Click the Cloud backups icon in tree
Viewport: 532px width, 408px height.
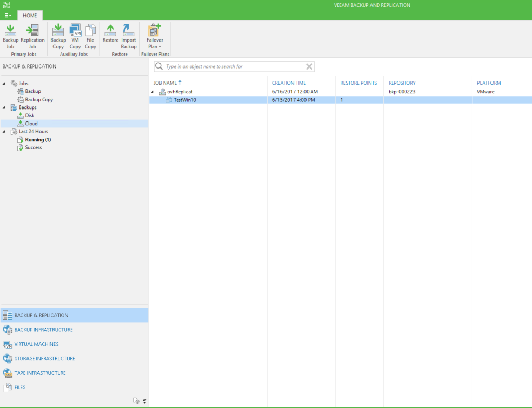20,124
